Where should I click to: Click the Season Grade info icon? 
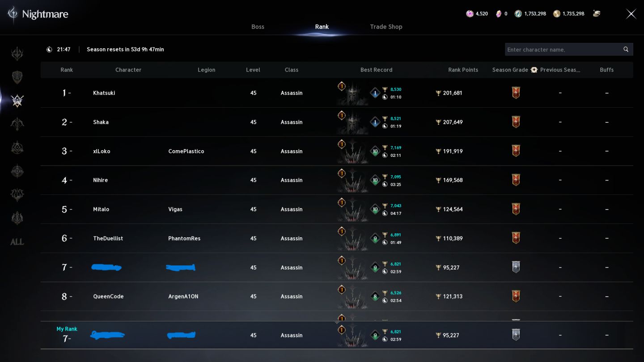tap(534, 70)
